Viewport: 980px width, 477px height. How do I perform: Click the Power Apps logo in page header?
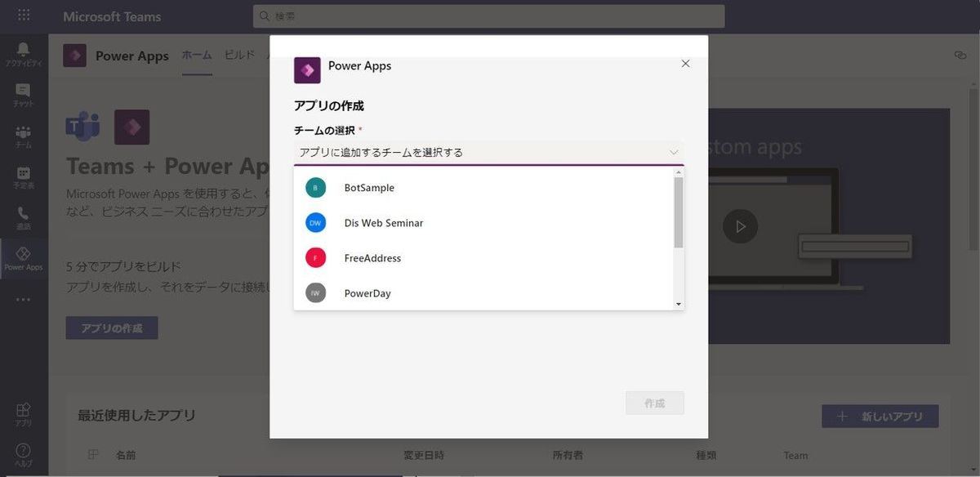pos(75,56)
